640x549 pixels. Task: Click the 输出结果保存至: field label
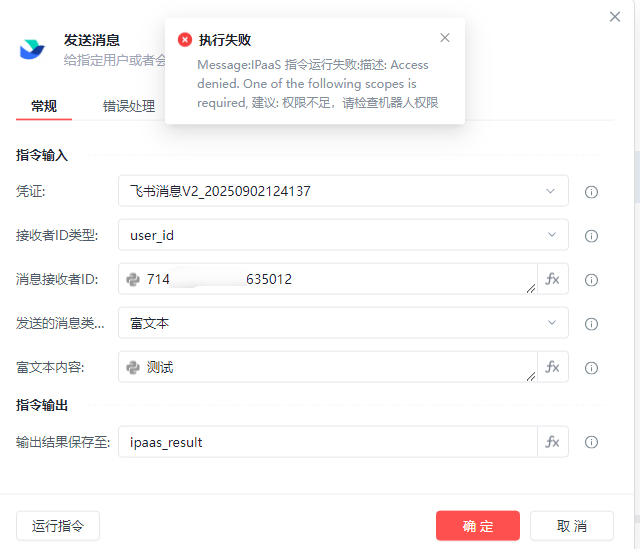pos(63,442)
